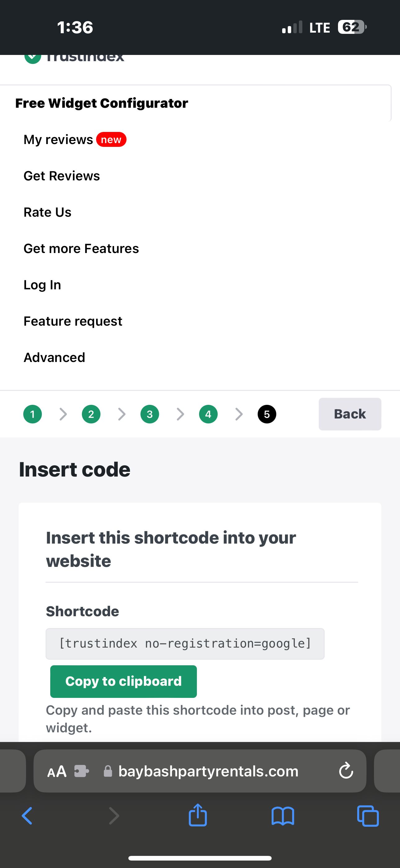Reload the page with refresh icon
Image resolution: width=400 pixels, height=868 pixels.
tap(346, 771)
